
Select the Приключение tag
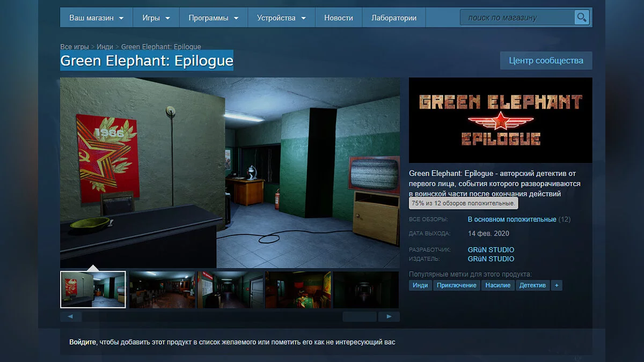point(457,285)
